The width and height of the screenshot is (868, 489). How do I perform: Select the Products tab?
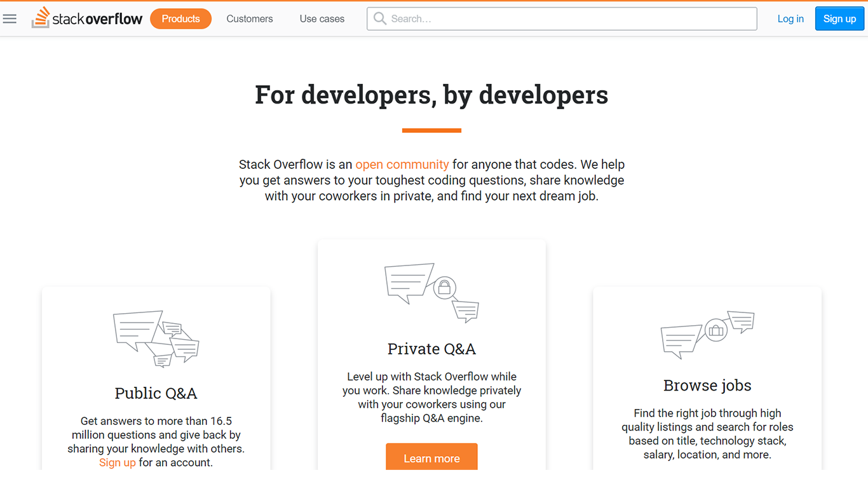point(180,19)
